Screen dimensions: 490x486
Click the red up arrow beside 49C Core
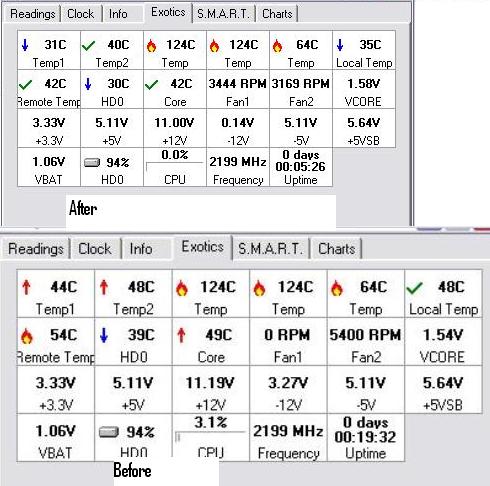coord(181,335)
